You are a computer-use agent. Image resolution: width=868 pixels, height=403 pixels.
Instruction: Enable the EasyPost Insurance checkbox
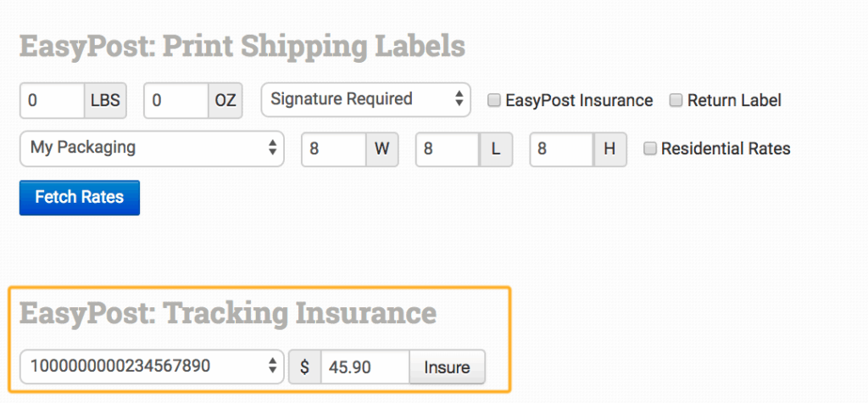pos(494,100)
